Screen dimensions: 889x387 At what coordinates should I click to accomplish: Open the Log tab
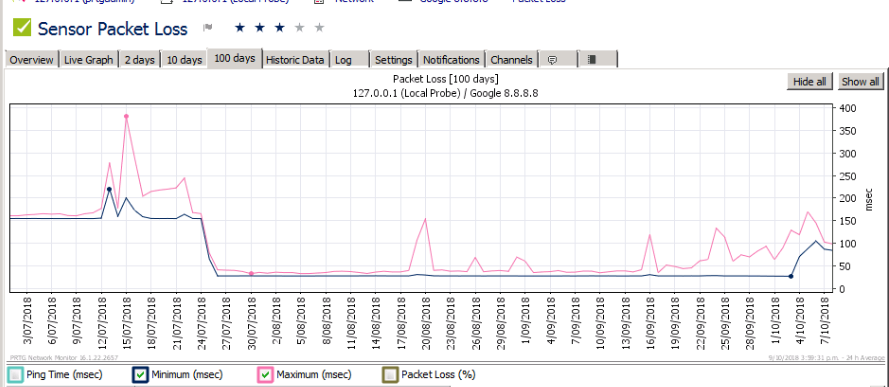click(x=349, y=59)
